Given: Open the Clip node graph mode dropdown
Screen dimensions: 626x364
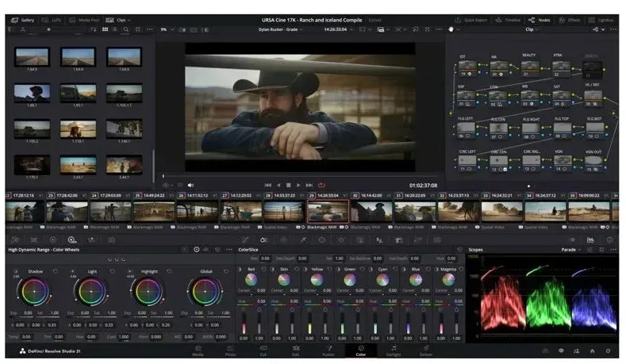Looking at the screenshot, I should click(532, 29).
